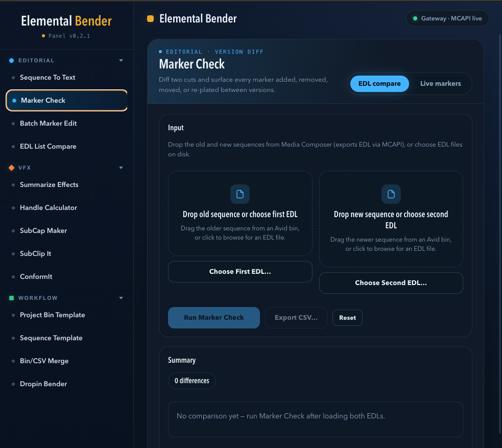
Task: Reset the marker check inputs
Action: tap(347, 318)
